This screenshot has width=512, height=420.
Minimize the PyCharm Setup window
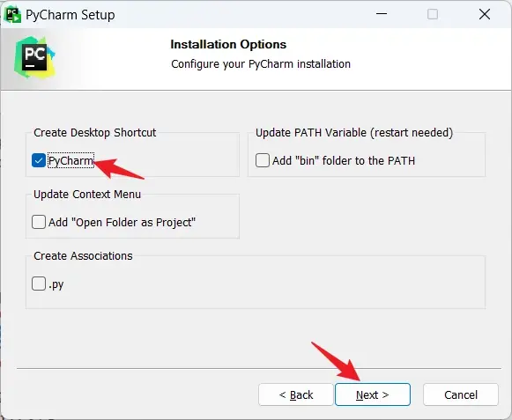tap(382, 14)
